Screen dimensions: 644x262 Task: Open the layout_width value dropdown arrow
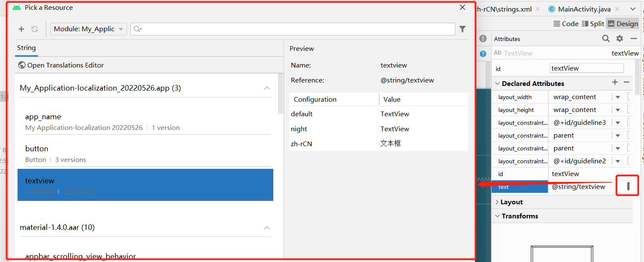[618, 97]
